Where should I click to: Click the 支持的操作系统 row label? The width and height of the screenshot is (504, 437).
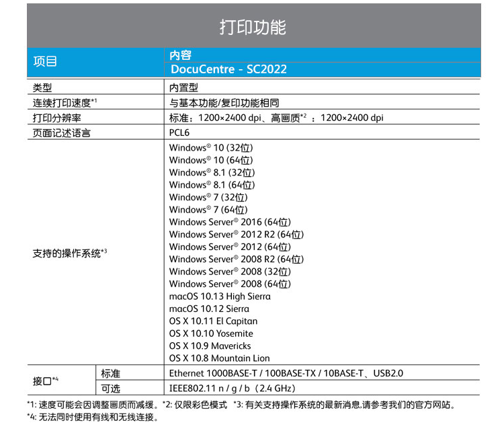pos(70,253)
